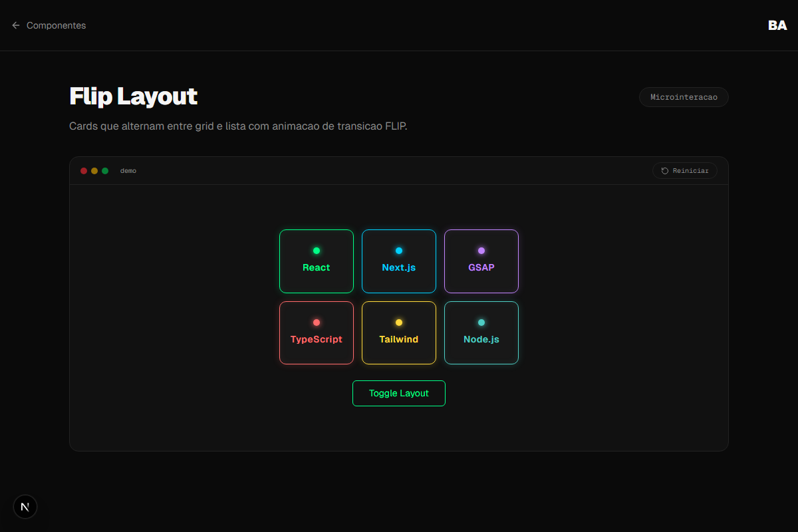
Task: Click the BA logo top right
Action: pos(777,26)
